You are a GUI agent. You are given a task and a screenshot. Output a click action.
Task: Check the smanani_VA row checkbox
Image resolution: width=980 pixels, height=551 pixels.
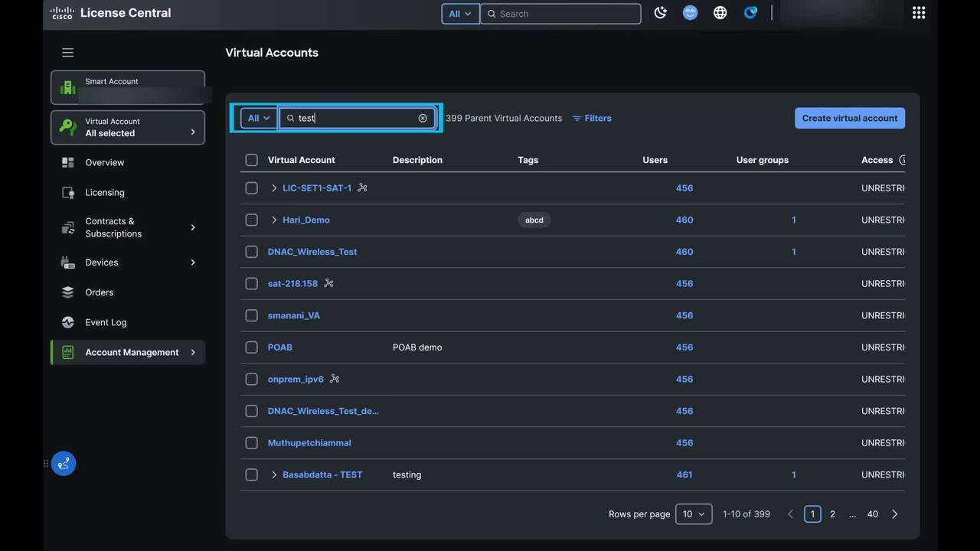[251, 315]
